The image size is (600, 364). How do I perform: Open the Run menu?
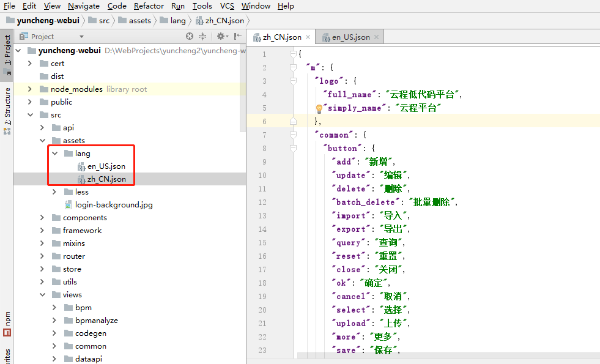tap(178, 6)
